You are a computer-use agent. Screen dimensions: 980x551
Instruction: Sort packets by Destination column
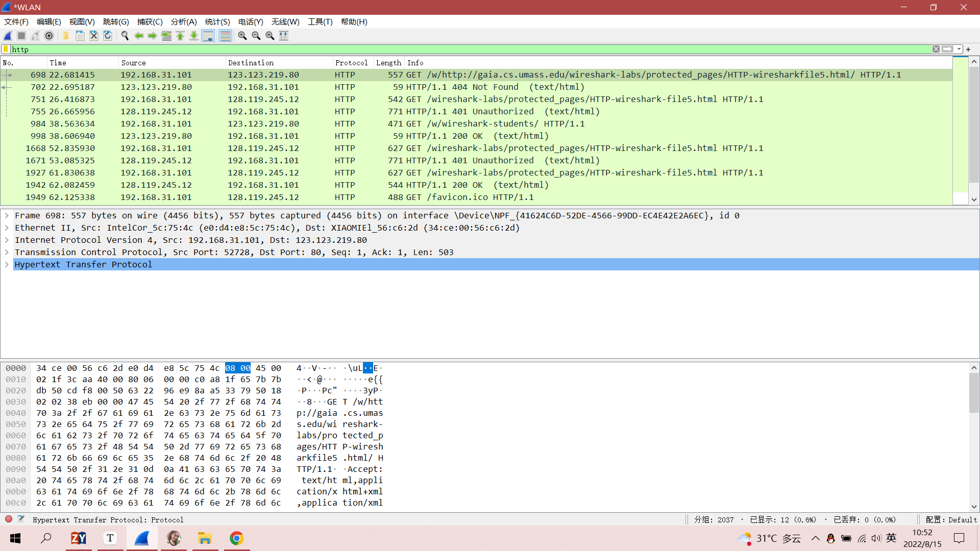tap(279, 63)
